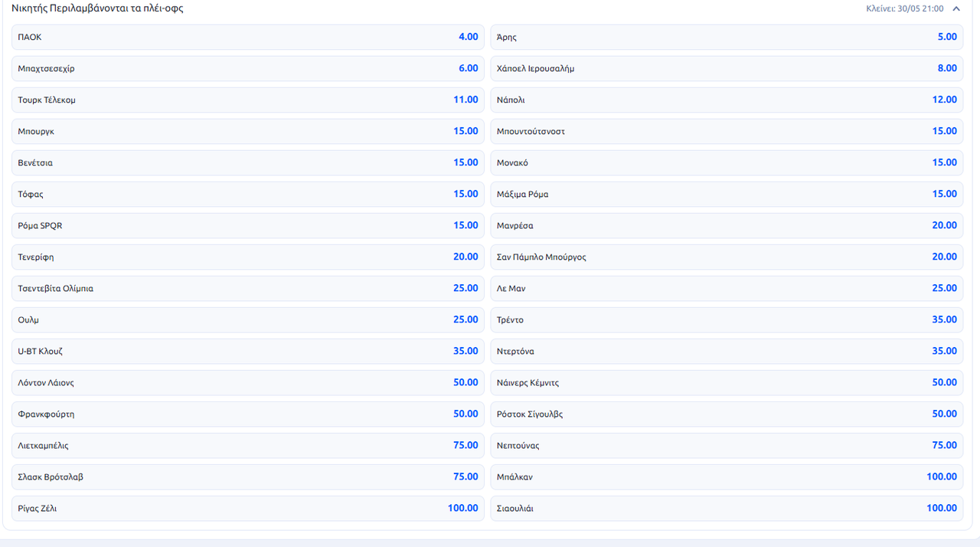The image size is (980, 547).
Task: Select Σλασκ Βρότσλαβ at 75.00
Action: pyautogui.click(x=248, y=477)
